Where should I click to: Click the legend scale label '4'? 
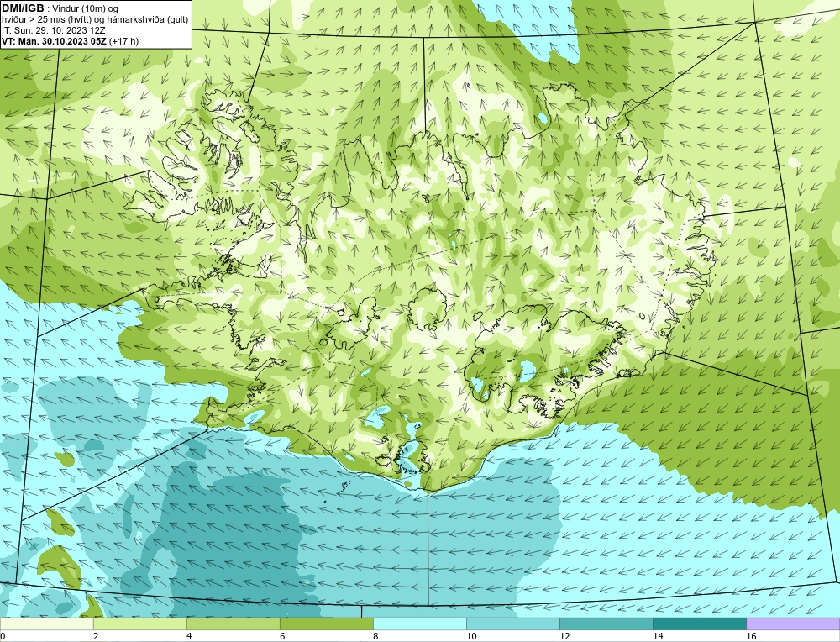pos(189,636)
